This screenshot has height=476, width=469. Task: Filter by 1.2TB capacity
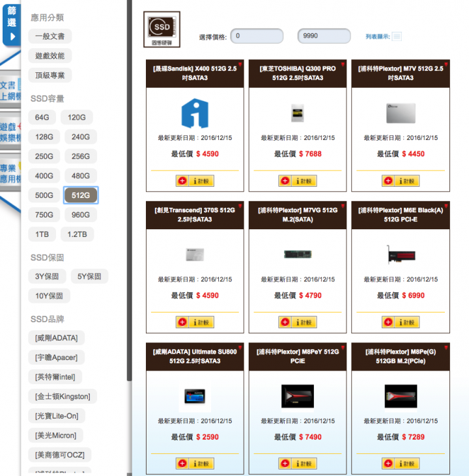click(x=77, y=234)
